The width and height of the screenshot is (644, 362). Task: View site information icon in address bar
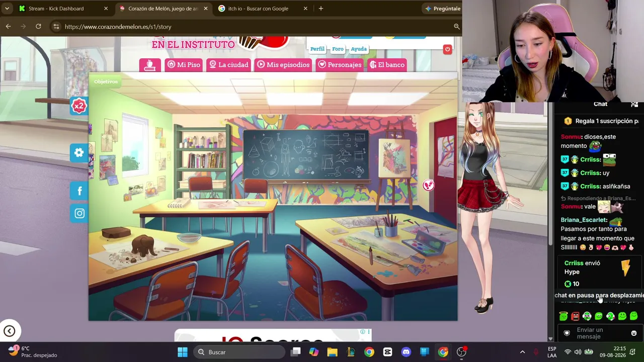(x=56, y=26)
